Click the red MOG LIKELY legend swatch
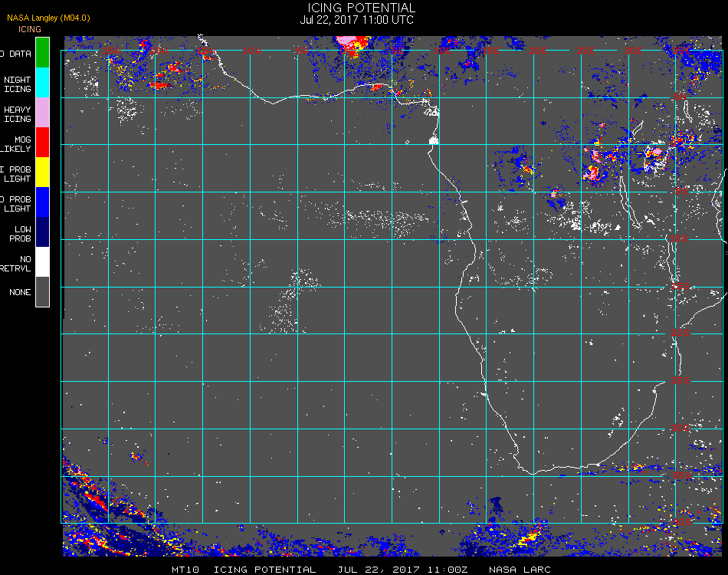The image size is (728, 575). pos(42,142)
